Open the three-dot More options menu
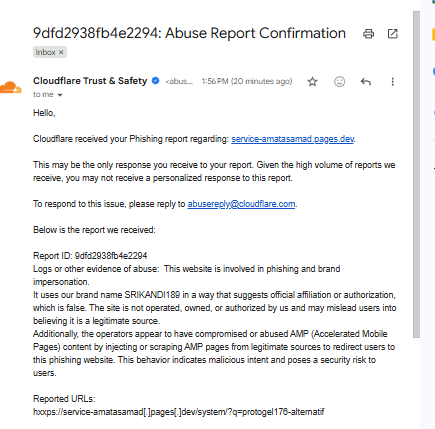This screenshot has width=435, height=429. (x=393, y=82)
